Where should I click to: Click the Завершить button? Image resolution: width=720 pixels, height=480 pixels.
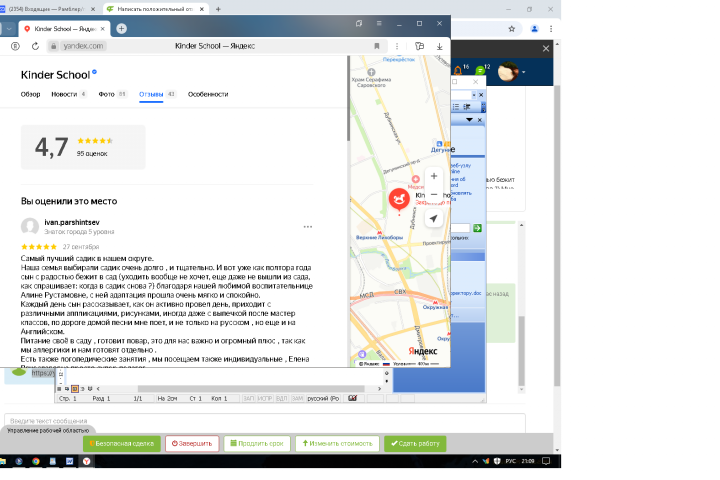[192, 444]
